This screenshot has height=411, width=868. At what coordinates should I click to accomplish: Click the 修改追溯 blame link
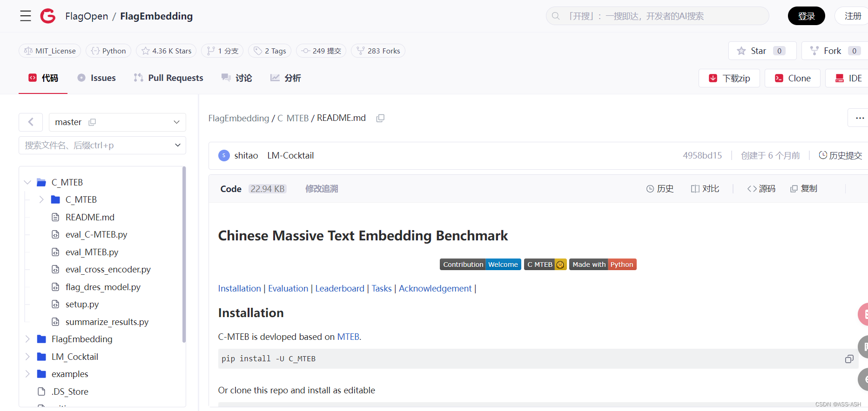[322, 189]
